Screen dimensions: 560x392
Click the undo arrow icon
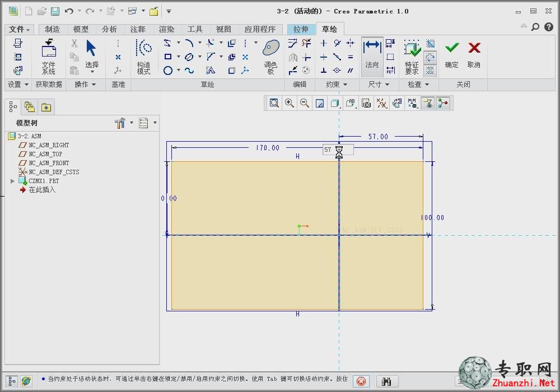(69, 11)
